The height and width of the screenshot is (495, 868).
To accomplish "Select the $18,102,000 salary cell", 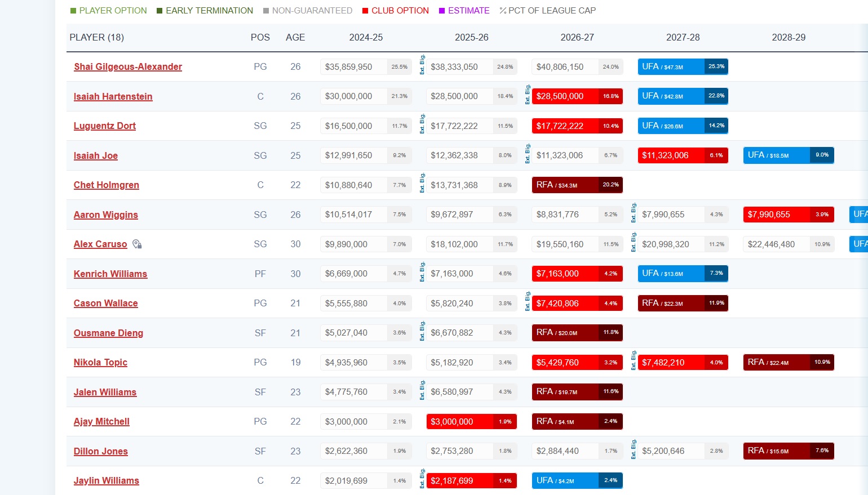I will coord(472,244).
